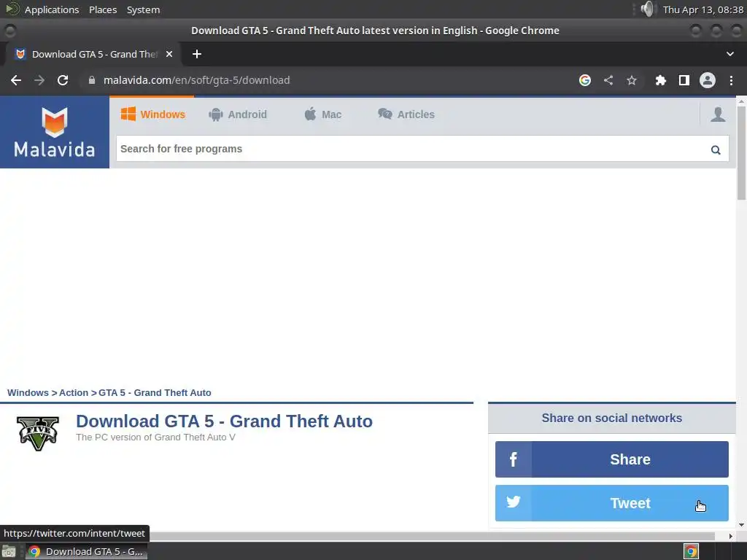Select the Mac platform tab
Viewport: 747px width, 560px height.
pyautogui.click(x=323, y=114)
